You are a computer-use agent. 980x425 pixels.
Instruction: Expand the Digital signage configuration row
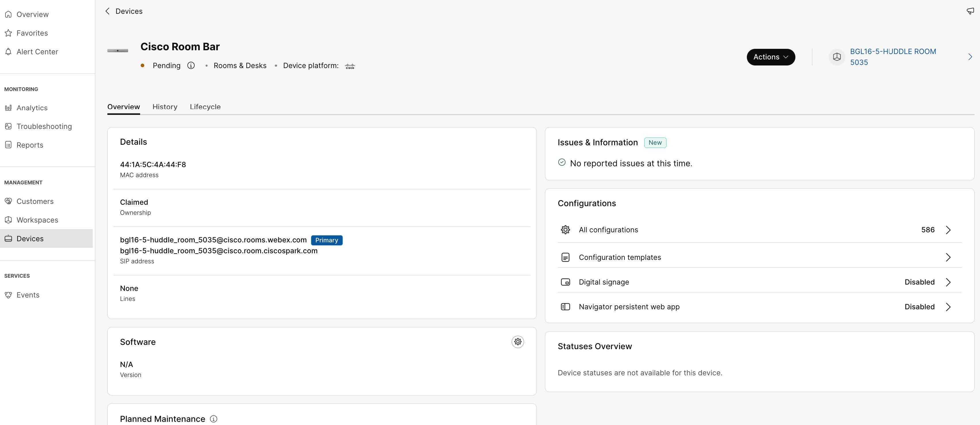[948, 282]
